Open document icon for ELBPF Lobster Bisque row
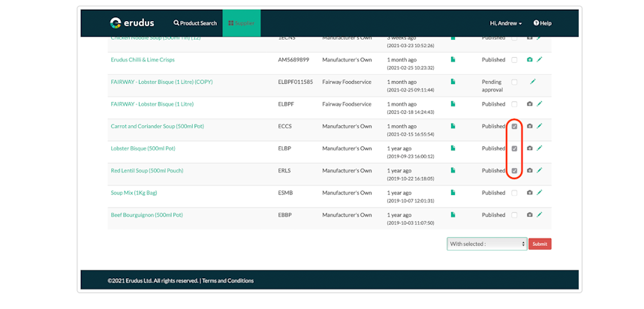644x309 pixels. point(453,104)
